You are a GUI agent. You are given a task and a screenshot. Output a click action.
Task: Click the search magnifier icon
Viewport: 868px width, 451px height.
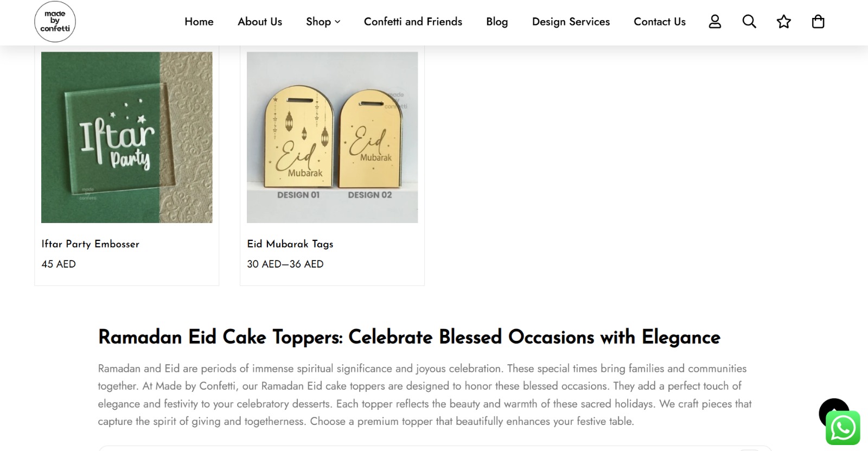(x=749, y=22)
